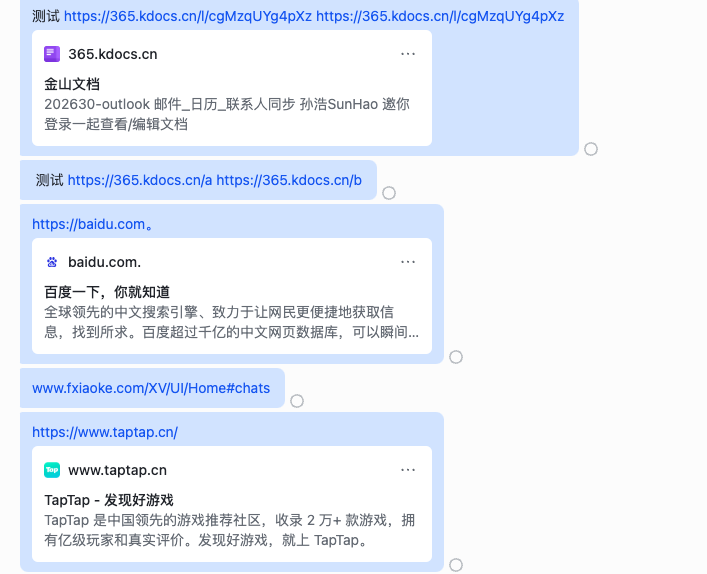Click the 全球领先的中文搜索引擎 description
The image size is (707, 574).
[232, 322]
